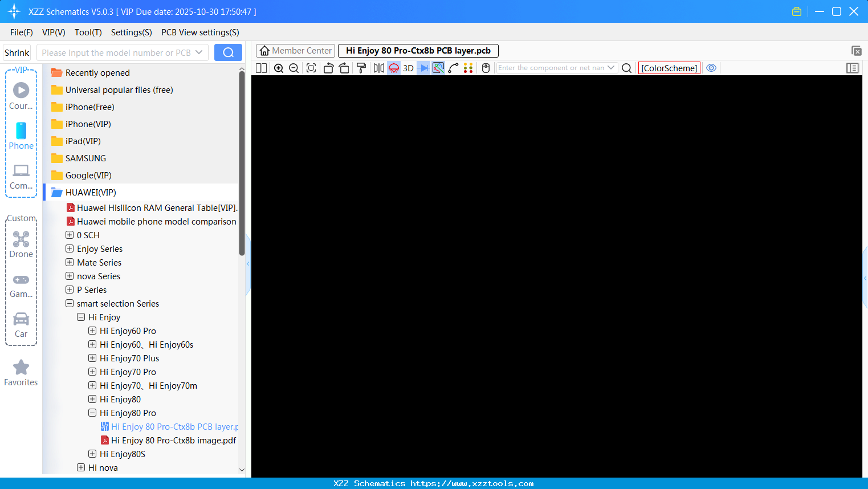Screen dimensions: 868x489
Task: Collapse the smart selection Series node
Action: (x=70, y=303)
